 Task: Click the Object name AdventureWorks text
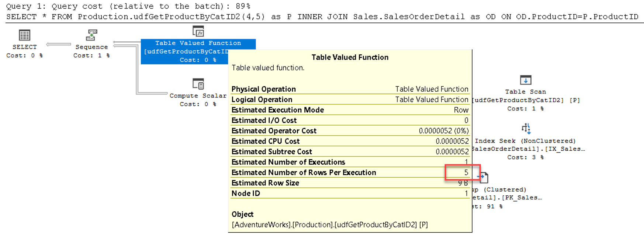click(329, 225)
